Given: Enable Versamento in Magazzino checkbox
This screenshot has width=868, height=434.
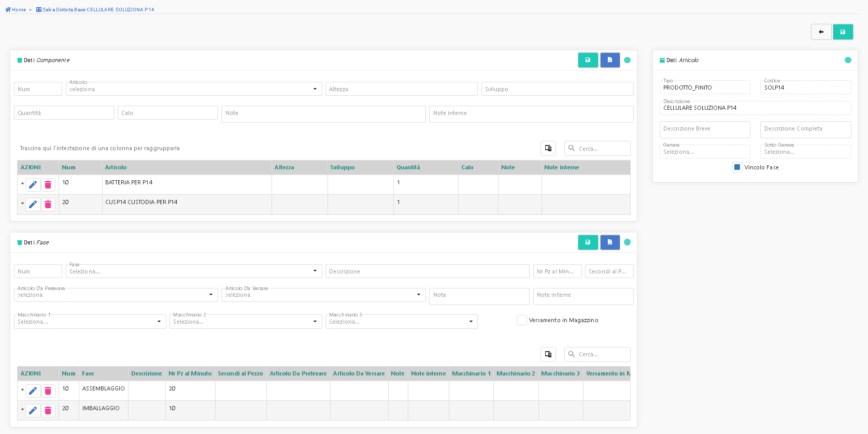Looking at the screenshot, I should click(x=521, y=320).
